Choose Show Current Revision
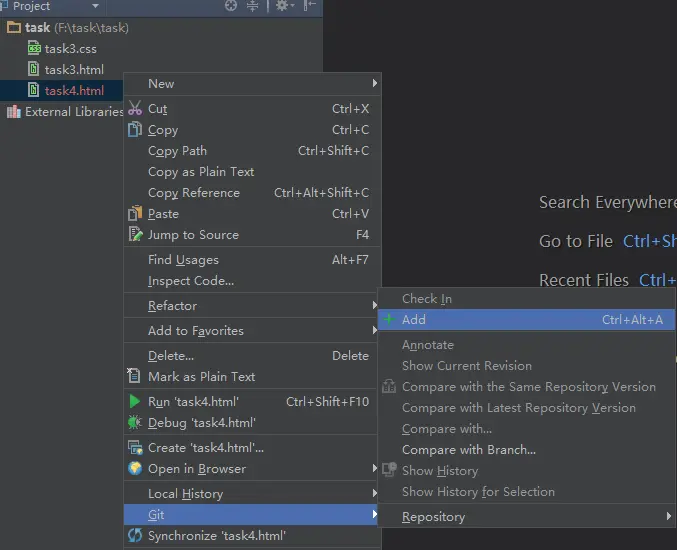This screenshot has height=550, width=677. pos(526,366)
